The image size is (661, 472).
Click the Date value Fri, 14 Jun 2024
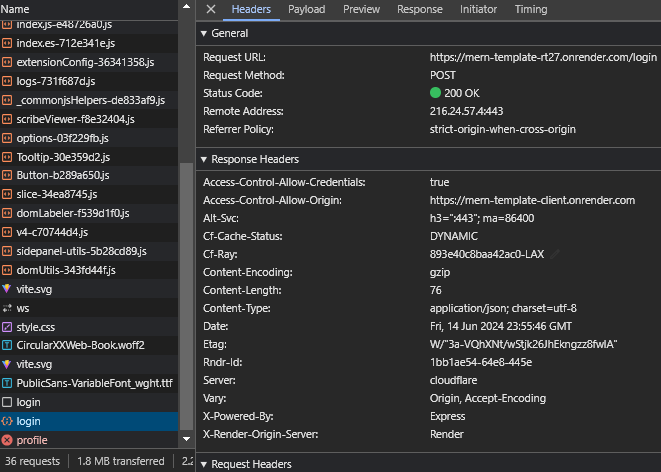click(501, 326)
